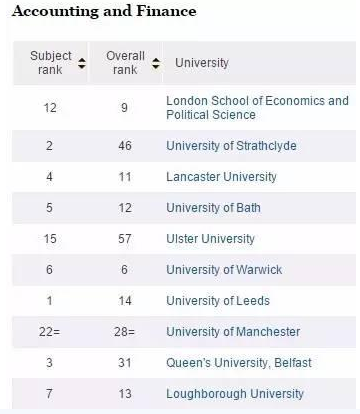Open University of Strathclyde link
Image resolution: width=360 pixels, height=414 pixels.
point(231,146)
